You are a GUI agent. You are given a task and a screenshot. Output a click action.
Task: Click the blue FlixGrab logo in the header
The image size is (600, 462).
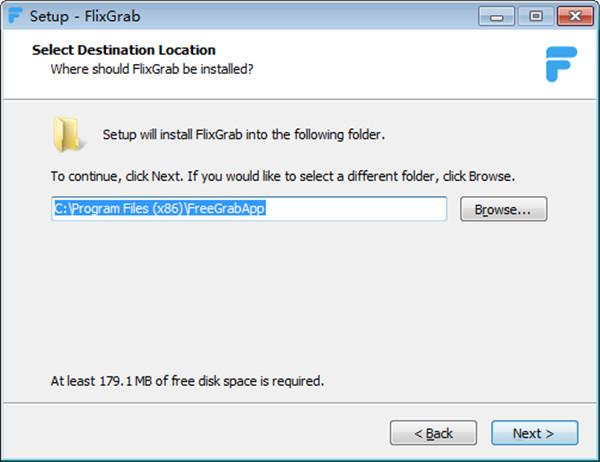tap(561, 64)
